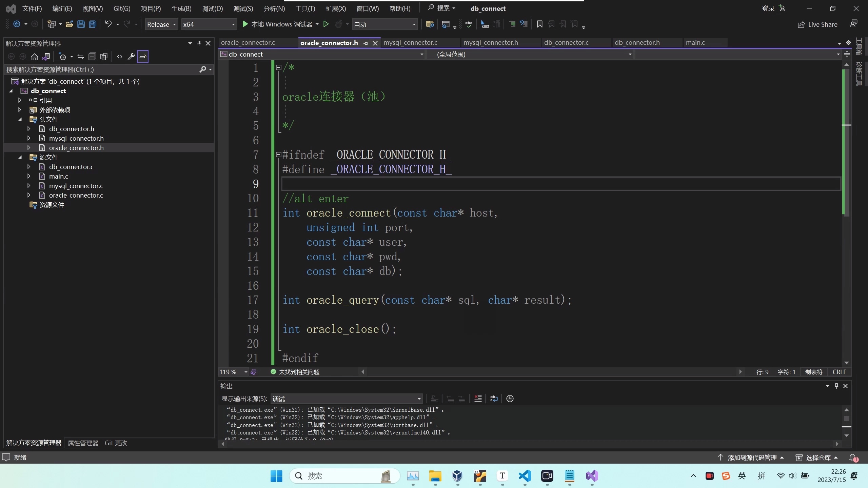Click the Pending Changes Filter clock icon
The width and height of the screenshot is (868, 488).
62,57
